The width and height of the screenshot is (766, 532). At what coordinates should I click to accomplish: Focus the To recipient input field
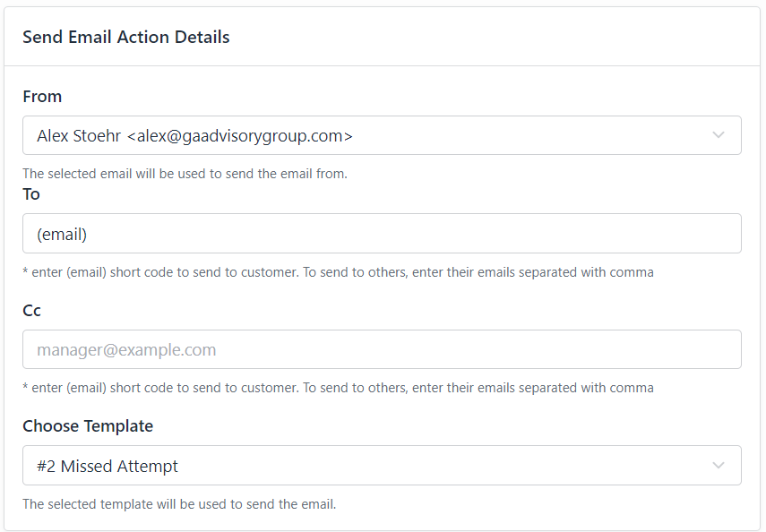pos(382,234)
